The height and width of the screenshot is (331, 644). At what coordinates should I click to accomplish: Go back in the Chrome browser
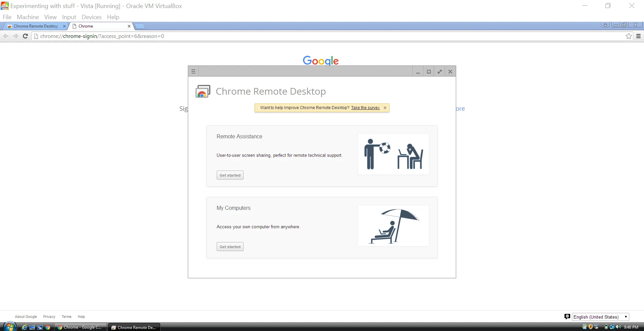coord(6,36)
